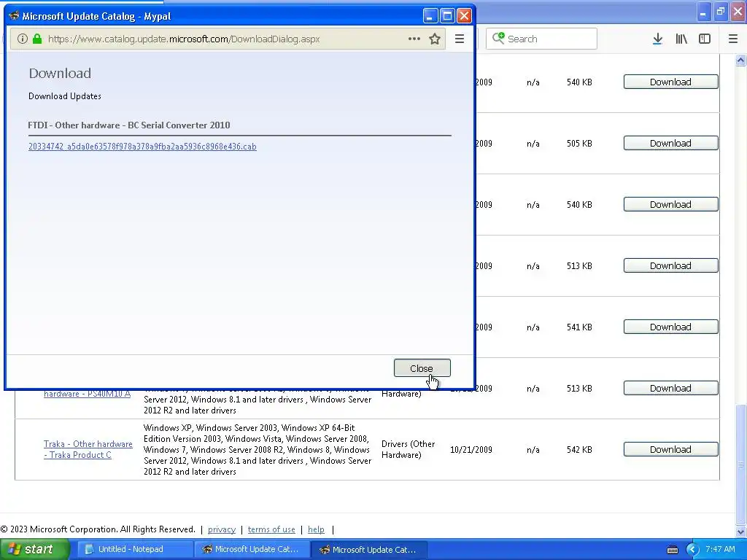The width and height of the screenshot is (747, 560).
Task: Click the green padlock security icon
Action: [37, 39]
